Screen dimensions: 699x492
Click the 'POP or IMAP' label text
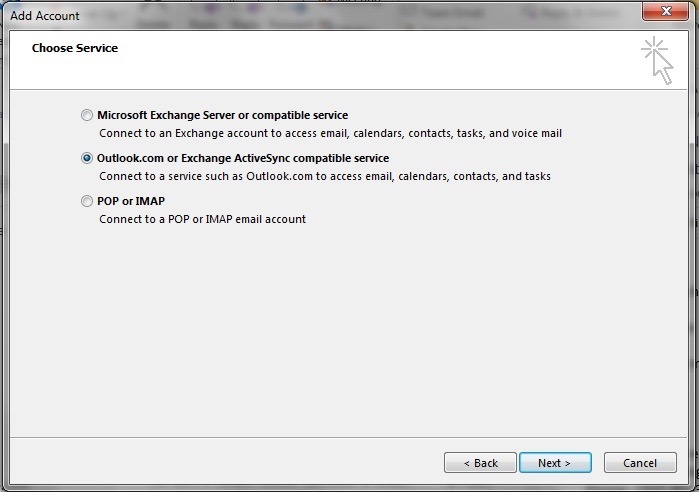tap(131, 201)
